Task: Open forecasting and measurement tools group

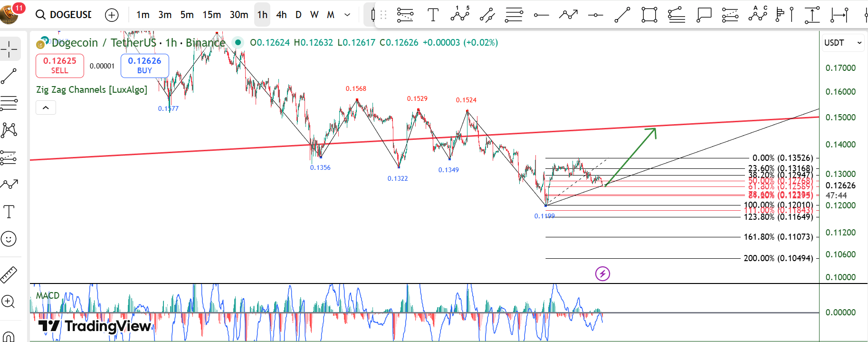Action: (9, 157)
